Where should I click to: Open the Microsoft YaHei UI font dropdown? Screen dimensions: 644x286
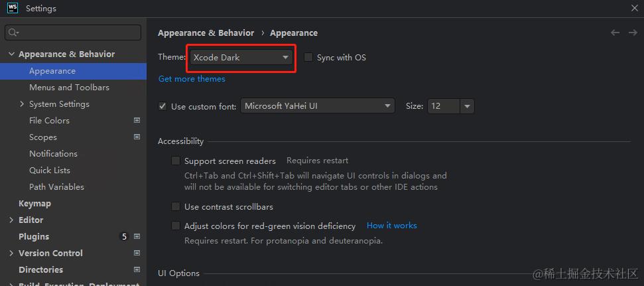point(317,106)
